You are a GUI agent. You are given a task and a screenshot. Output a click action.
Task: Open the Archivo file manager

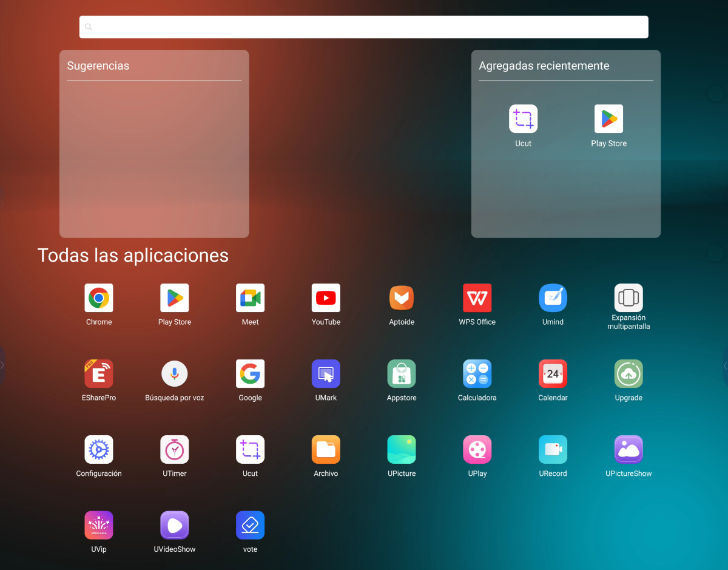click(326, 450)
